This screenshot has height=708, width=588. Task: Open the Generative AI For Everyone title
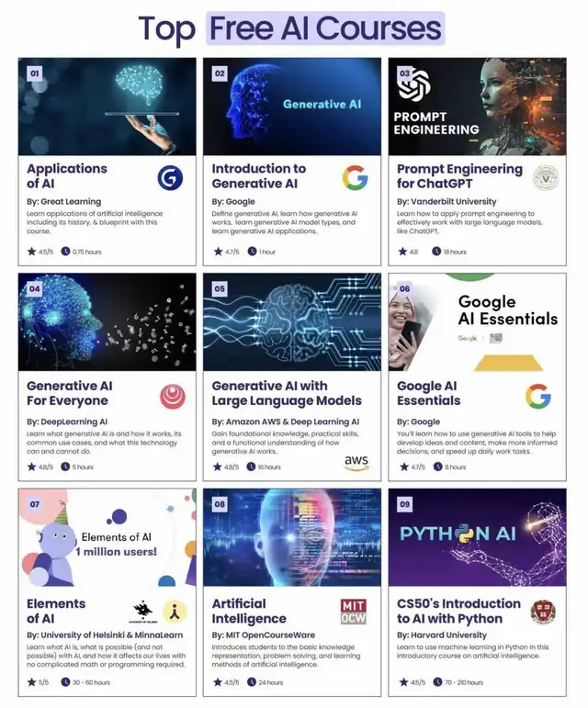point(70,393)
